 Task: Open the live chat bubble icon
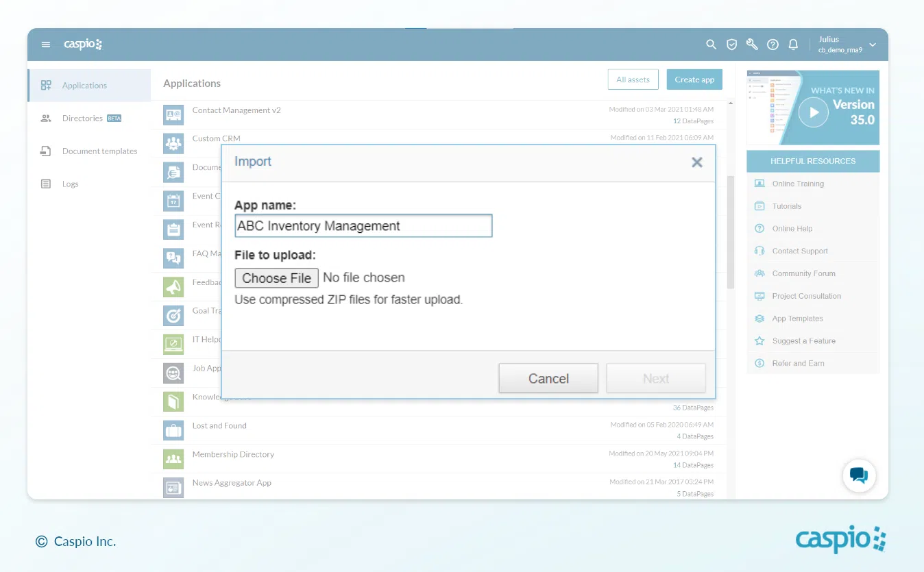tap(858, 475)
